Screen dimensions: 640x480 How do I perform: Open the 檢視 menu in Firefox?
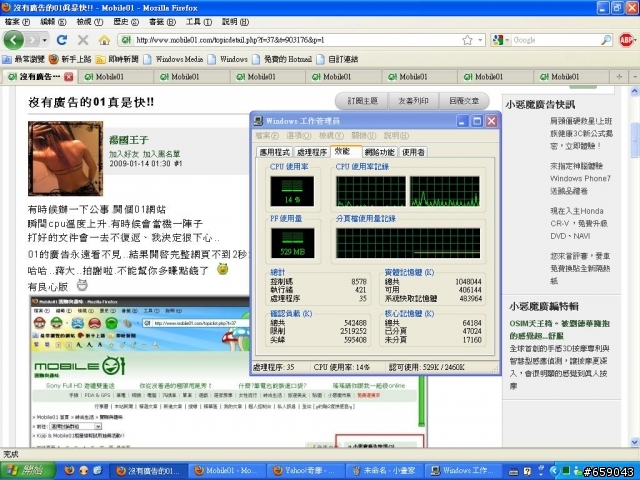(x=90, y=22)
